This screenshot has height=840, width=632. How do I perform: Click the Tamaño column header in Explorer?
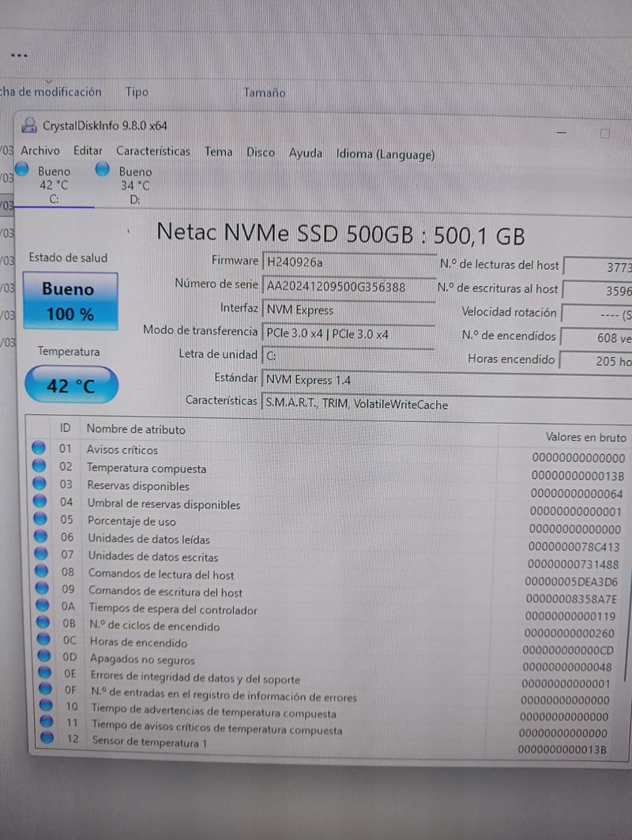click(265, 92)
